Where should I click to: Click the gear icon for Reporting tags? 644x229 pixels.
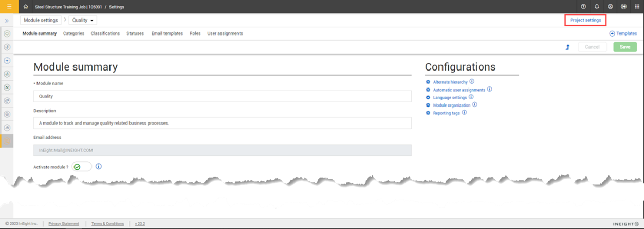tap(428, 113)
